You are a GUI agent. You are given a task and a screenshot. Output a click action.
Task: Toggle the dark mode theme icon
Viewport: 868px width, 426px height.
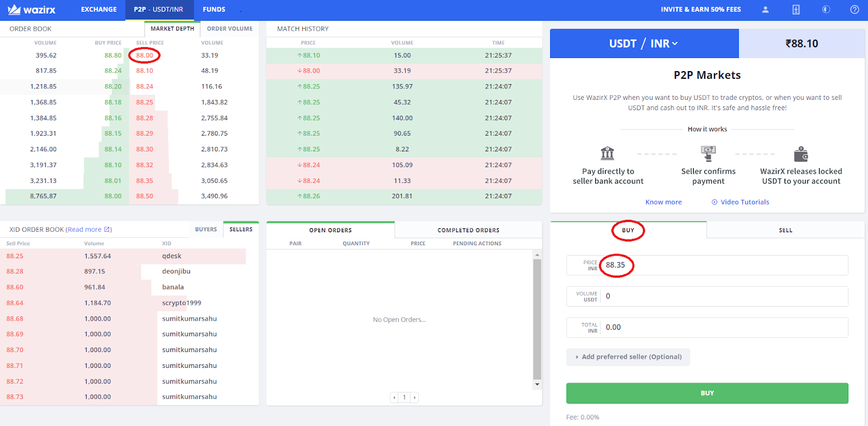coord(826,10)
